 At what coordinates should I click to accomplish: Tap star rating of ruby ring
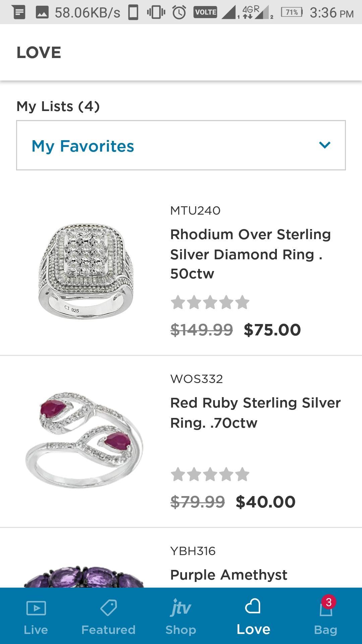pyautogui.click(x=210, y=475)
